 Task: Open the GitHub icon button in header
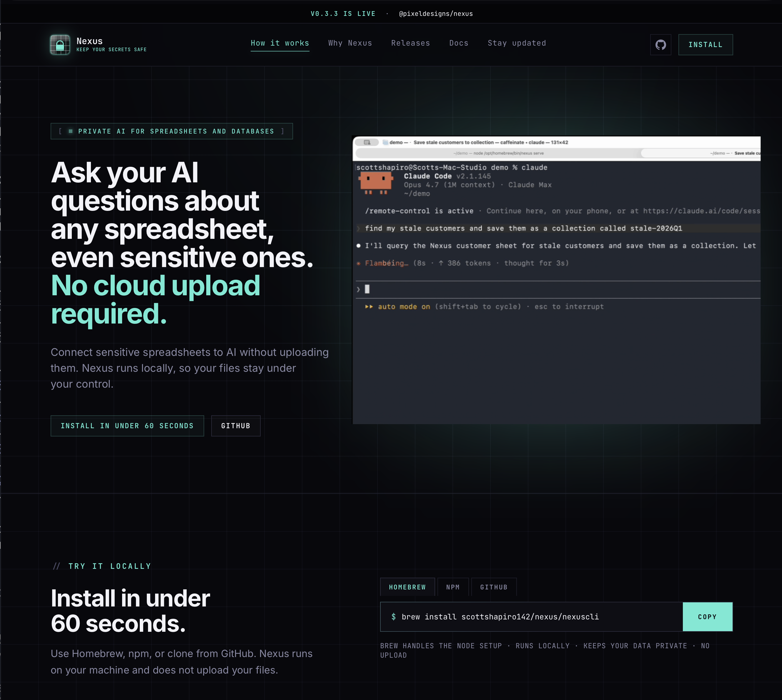point(660,45)
